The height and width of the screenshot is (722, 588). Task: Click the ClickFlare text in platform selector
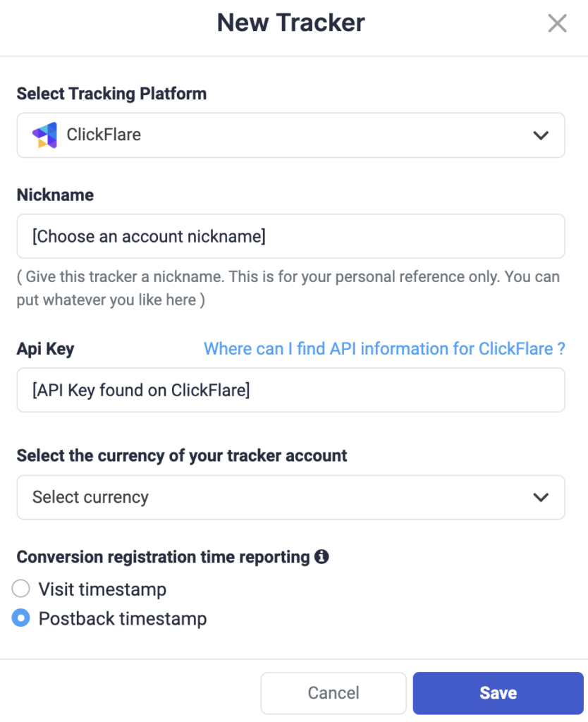104,135
